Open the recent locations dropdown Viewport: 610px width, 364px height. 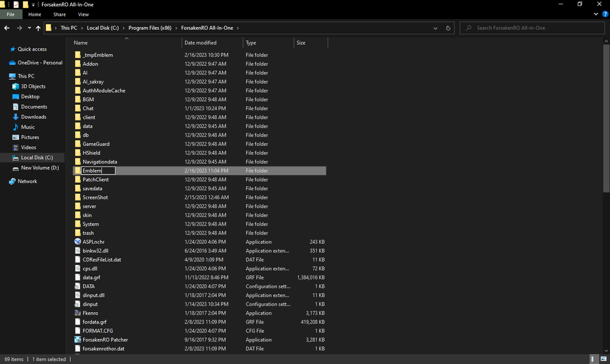pos(29,28)
